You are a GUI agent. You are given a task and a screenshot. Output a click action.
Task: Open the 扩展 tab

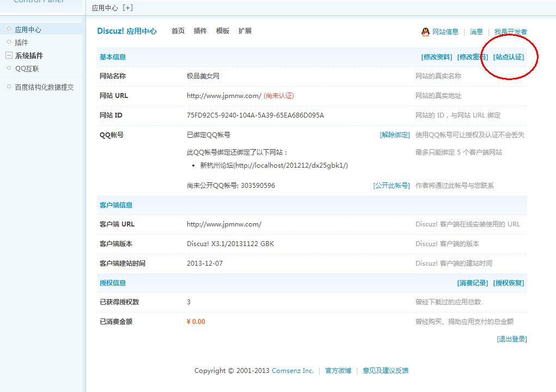245,31
